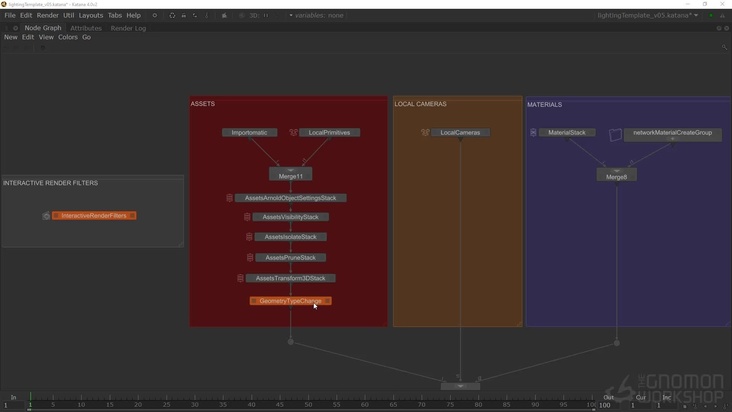
Task: Expand the arrow atop Merge8 node
Action: [616, 171]
